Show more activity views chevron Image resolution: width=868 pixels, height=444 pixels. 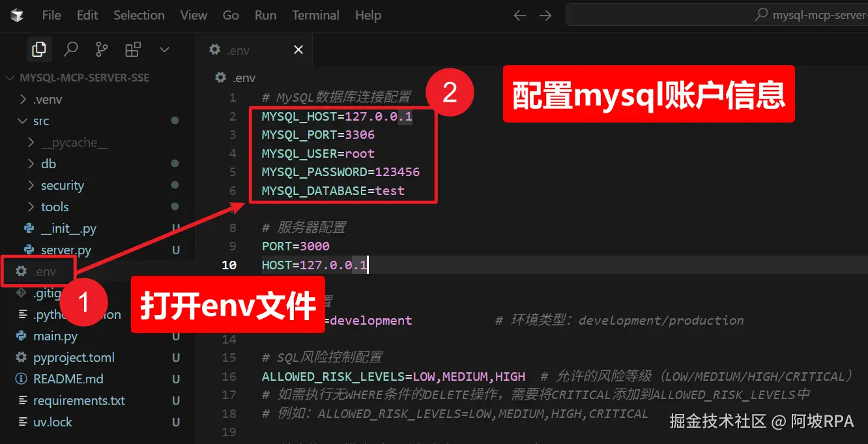[164, 50]
